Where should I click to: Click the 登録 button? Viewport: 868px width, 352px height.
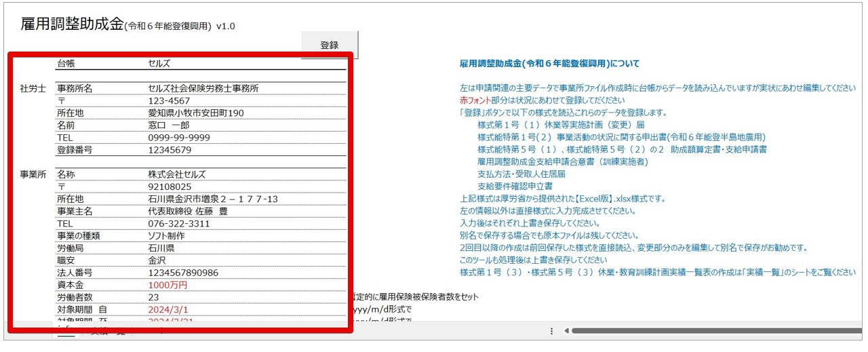coord(330,45)
